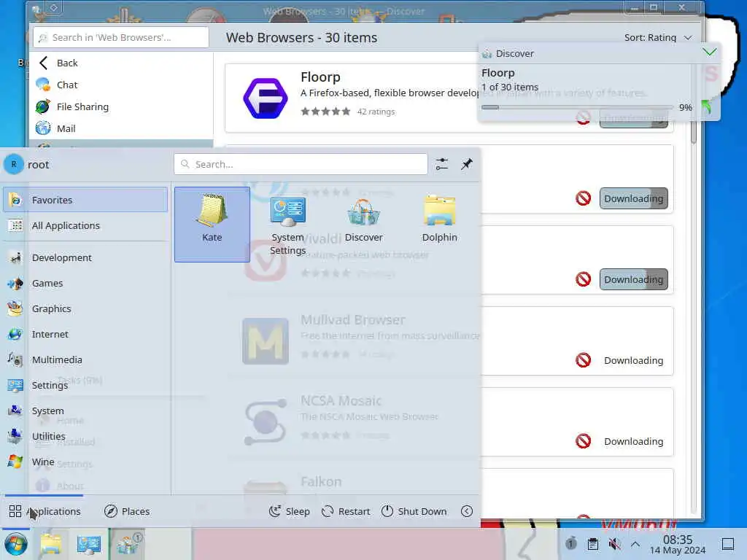Image resolution: width=747 pixels, height=560 pixels.
Task: Open file manager from taskbar
Action: pyautogui.click(x=51, y=544)
